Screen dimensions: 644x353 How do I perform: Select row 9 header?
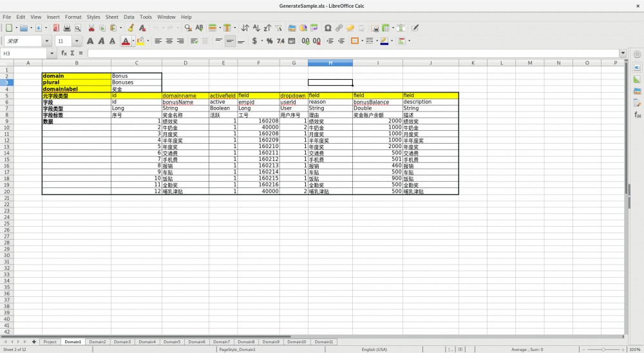point(6,121)
